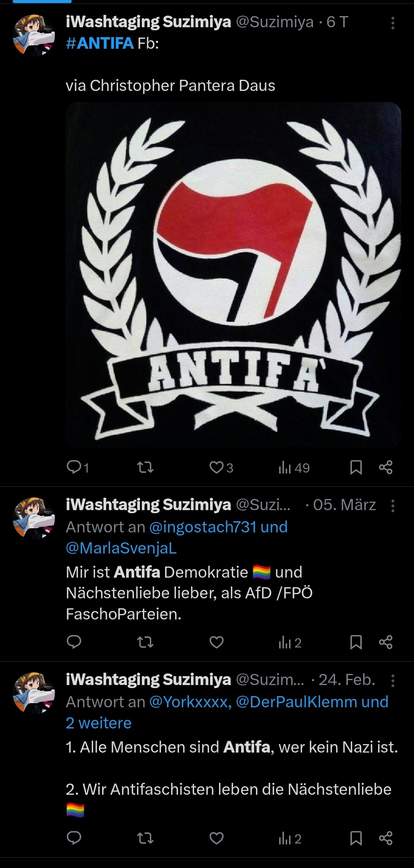This screenshot has width=414, height=868.
Task: Bookmark the 24. Feb. reply tweet
Action: pos(356,838)
